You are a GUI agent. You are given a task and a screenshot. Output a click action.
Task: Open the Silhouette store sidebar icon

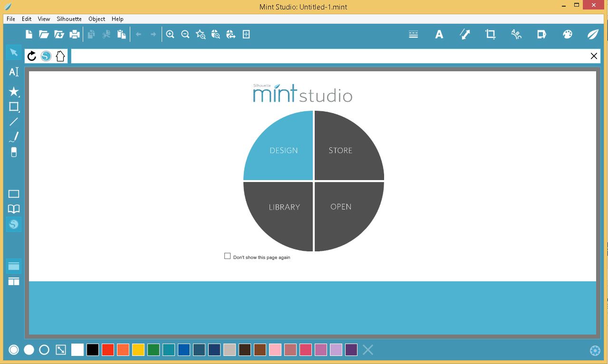[14, 224]
